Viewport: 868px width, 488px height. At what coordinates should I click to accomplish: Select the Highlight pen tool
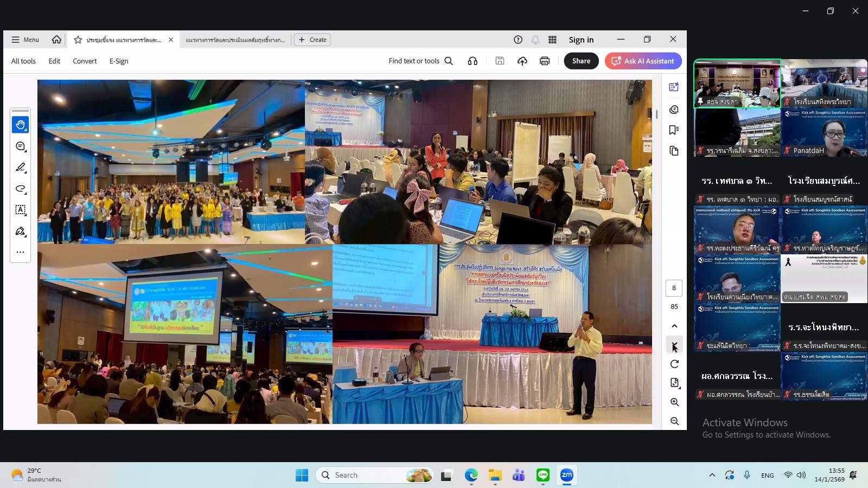(21, 168)
